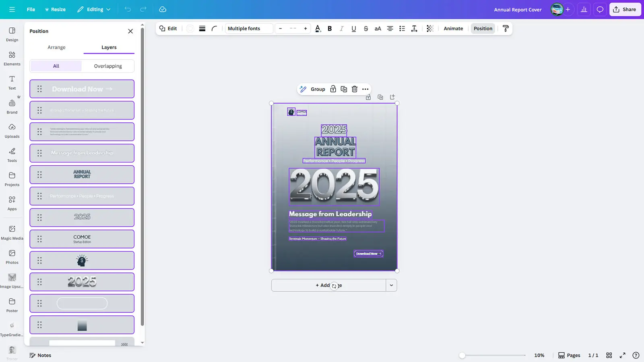Expand the Add page options arrow
Viewport: 644px width, 362px height.
(391, 285)
